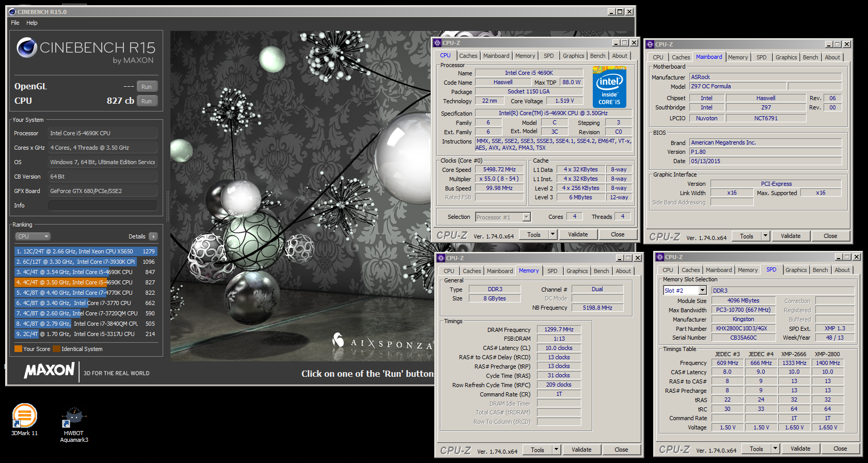The image size is (868, 463).
Task: Open Tools dropdown arrow in CPU-Z CPU window
Action: (x=552, y=234)
